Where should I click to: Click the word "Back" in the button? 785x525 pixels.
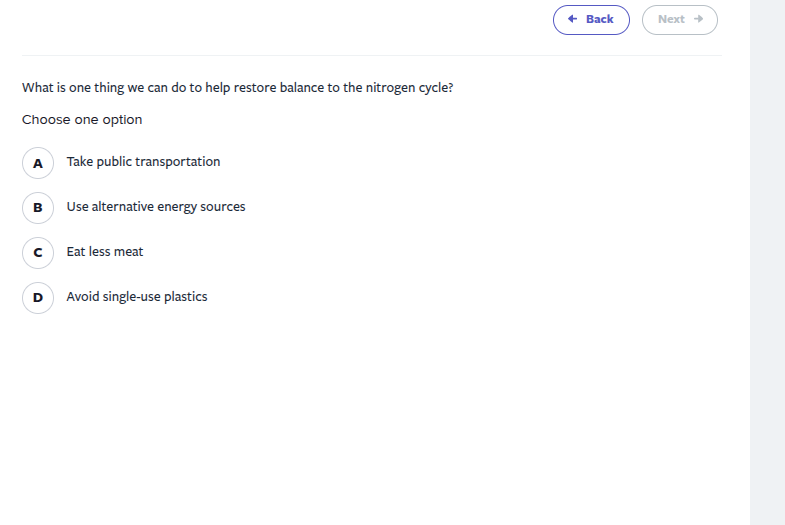click(600, 20)
